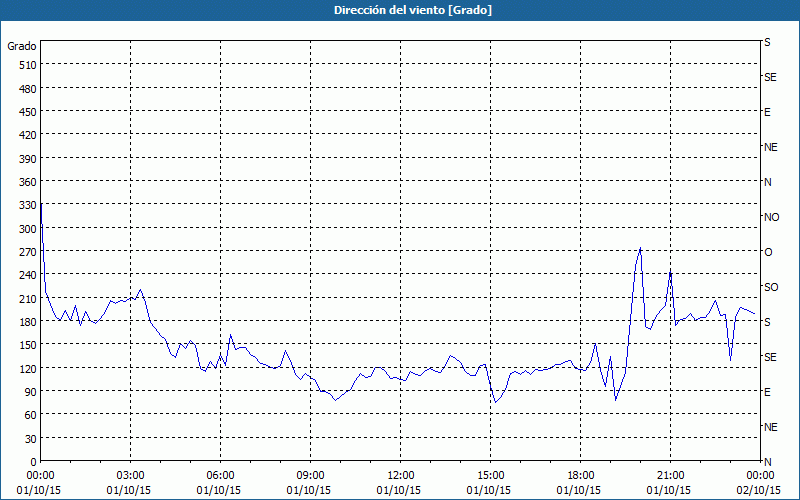This screenshot has width=800, height=500.
Task: Click the wind curve peak near 270 degrees
Action: click(640, 248)
